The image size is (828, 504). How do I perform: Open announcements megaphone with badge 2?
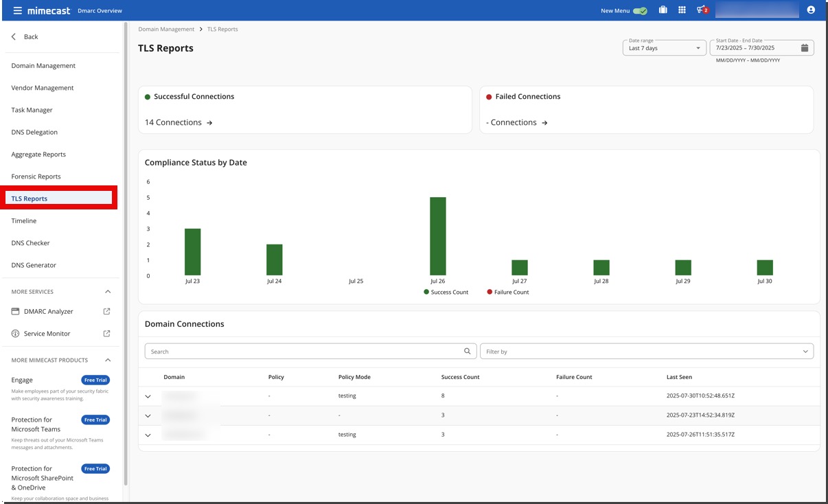[x=702, y=10]
